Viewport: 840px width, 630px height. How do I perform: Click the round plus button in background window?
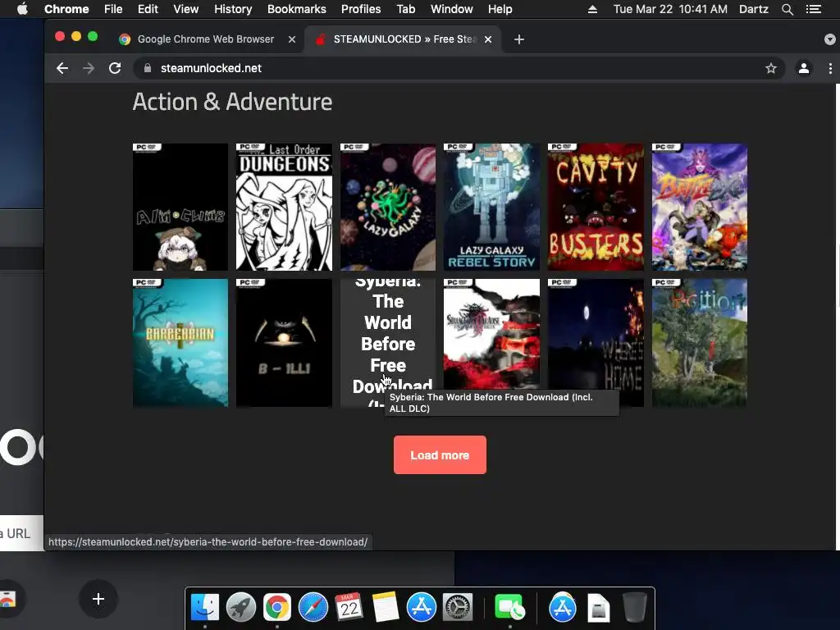click(x=98, y=599)
